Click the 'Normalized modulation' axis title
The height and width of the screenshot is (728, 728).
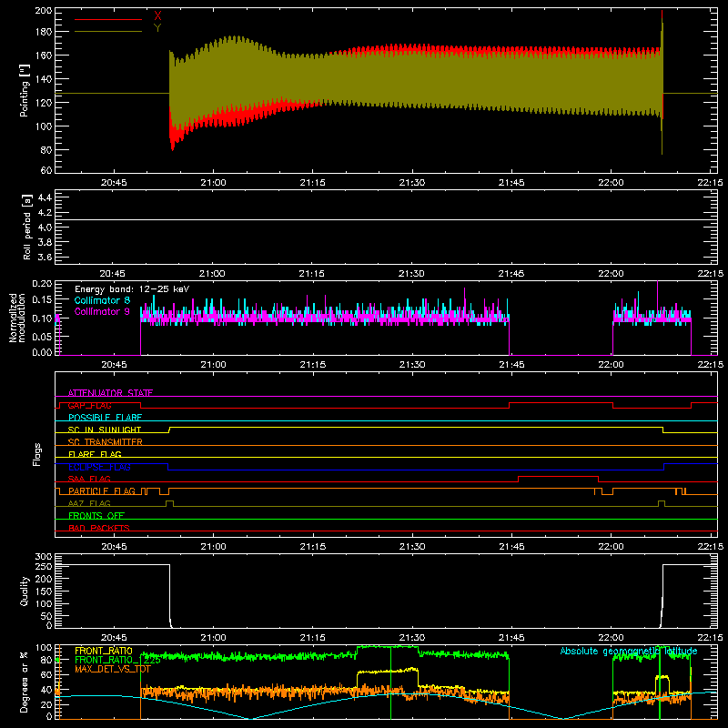17,318
